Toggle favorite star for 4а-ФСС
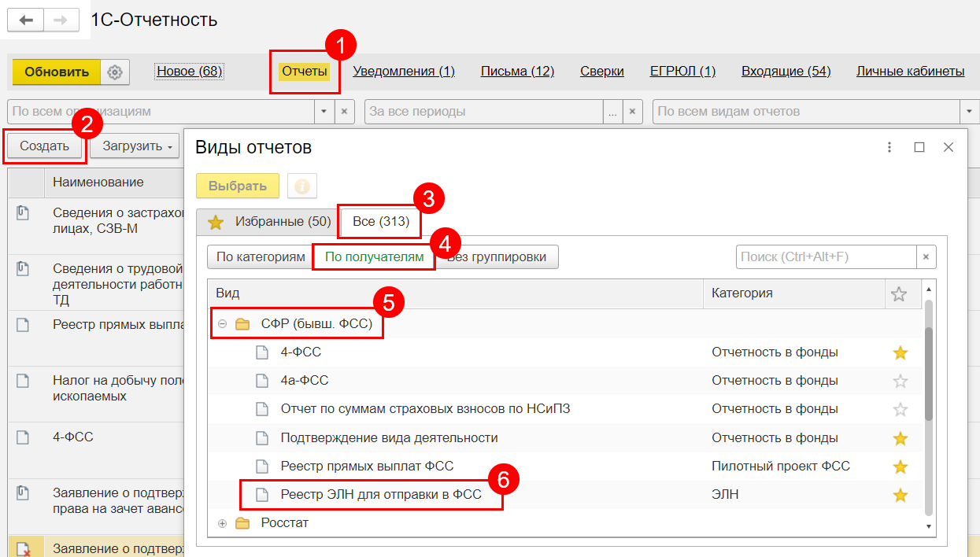The height and width of the screenshot is (557, 980). tap(900, 381)
